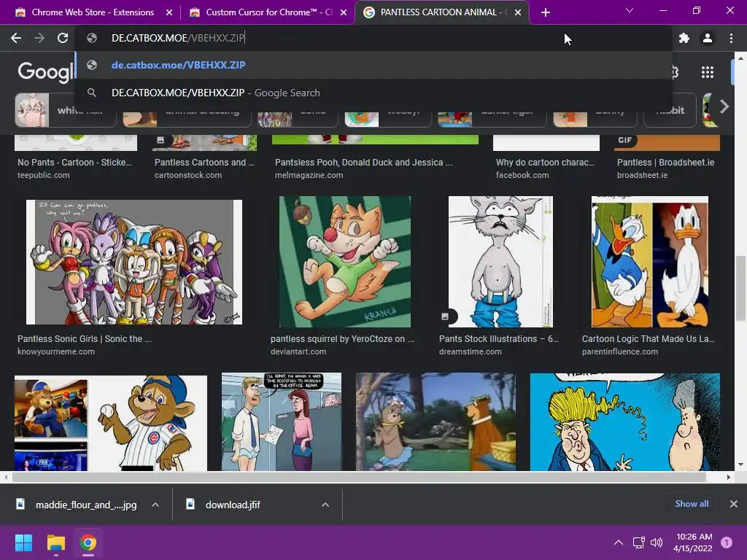747x560 pixels.
Task: Open the tab search dropdown chevron
Action: (630, 10)
